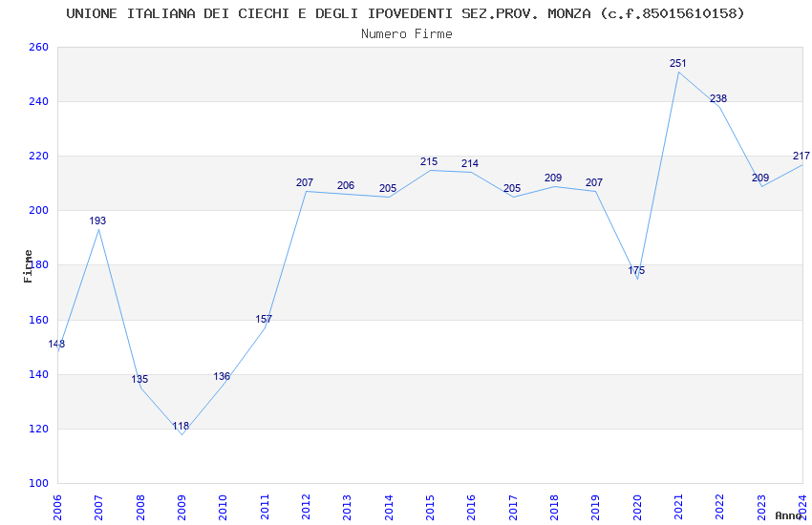Click the x-axis year 2016
812x525 pixels.
click(471, 507)
